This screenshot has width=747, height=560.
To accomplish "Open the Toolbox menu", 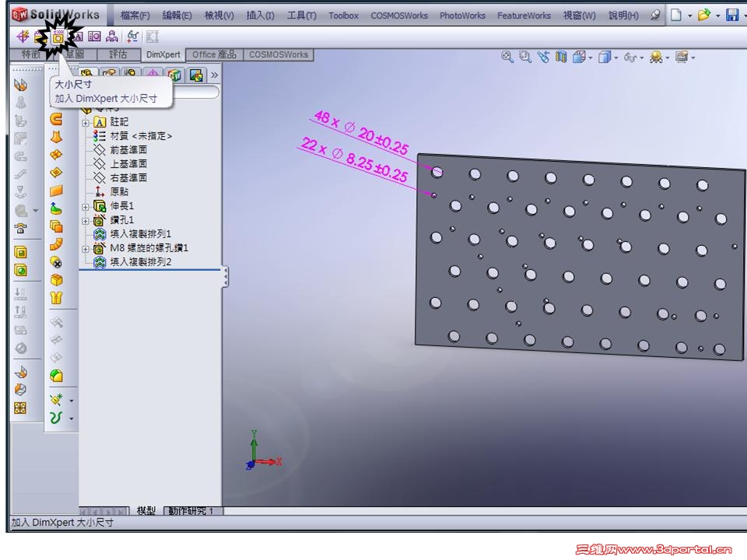I will [x=343, y=16].
